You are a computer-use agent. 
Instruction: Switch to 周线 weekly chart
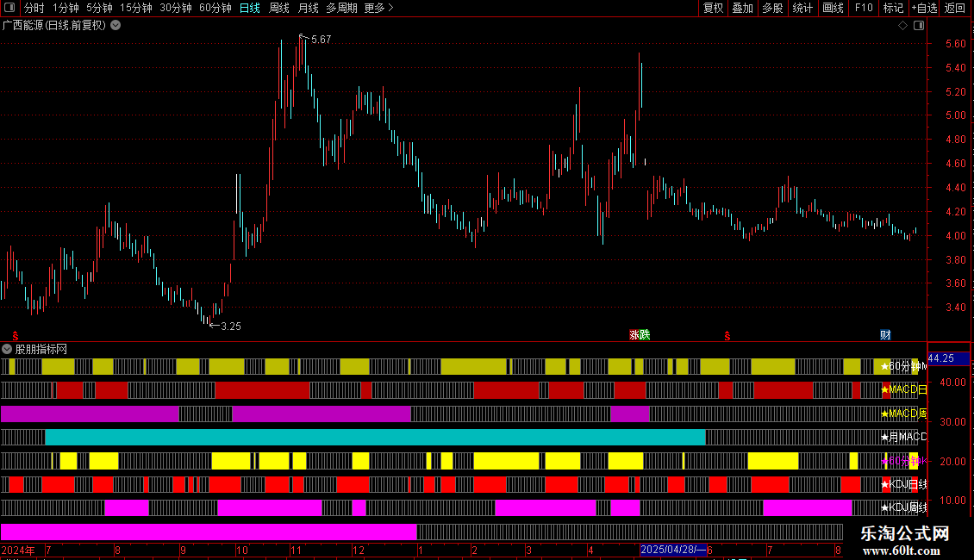pos(279,8)
